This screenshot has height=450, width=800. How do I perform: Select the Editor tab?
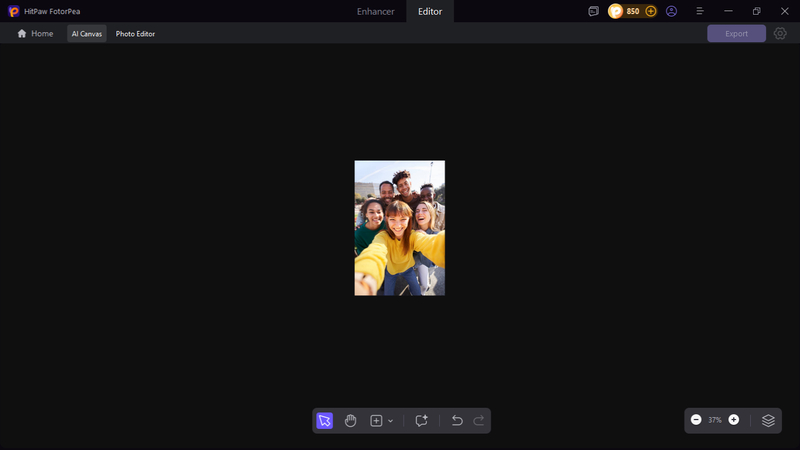[430, 11]
